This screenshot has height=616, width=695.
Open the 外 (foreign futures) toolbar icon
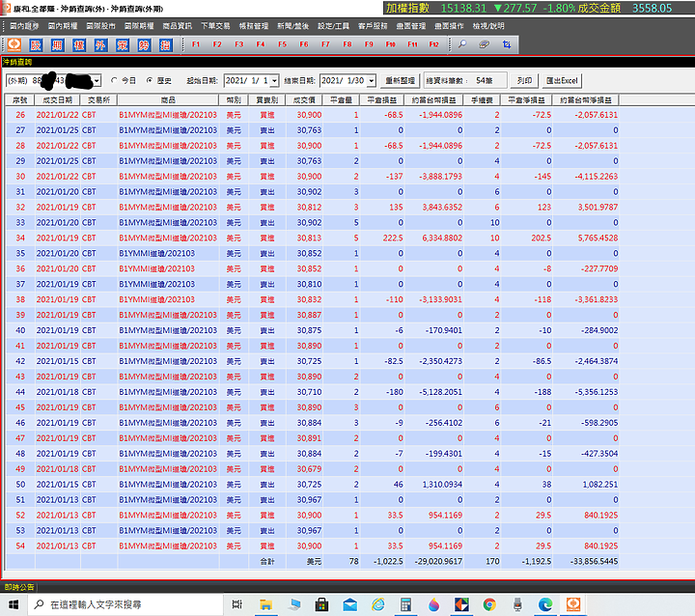click(100, 44)
